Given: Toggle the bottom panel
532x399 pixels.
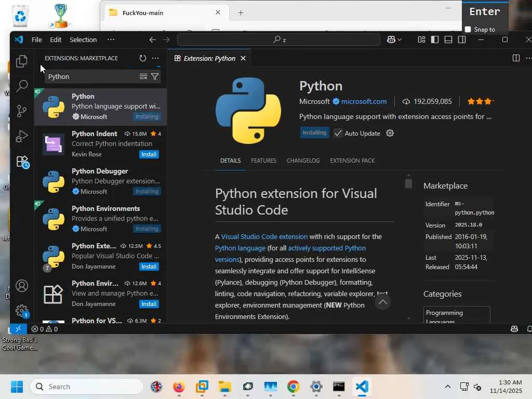Looking at the screenshot, I should (x=448, y=39).
